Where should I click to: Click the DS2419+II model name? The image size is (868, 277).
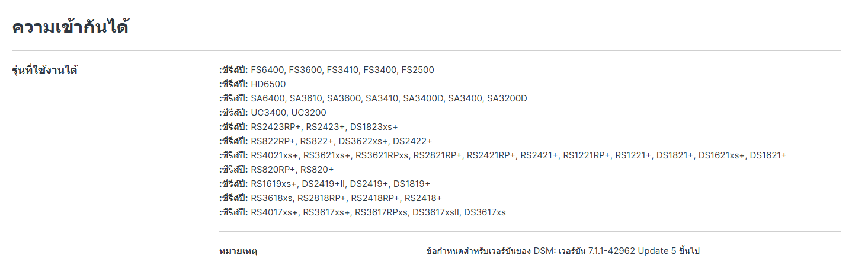324,184
